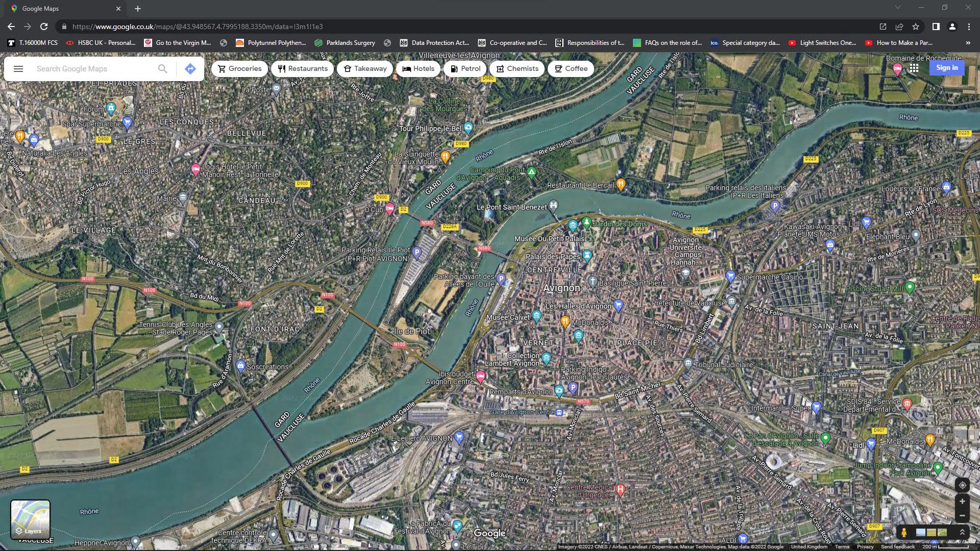Zoom in with the plus button

(x=962, y=502)
